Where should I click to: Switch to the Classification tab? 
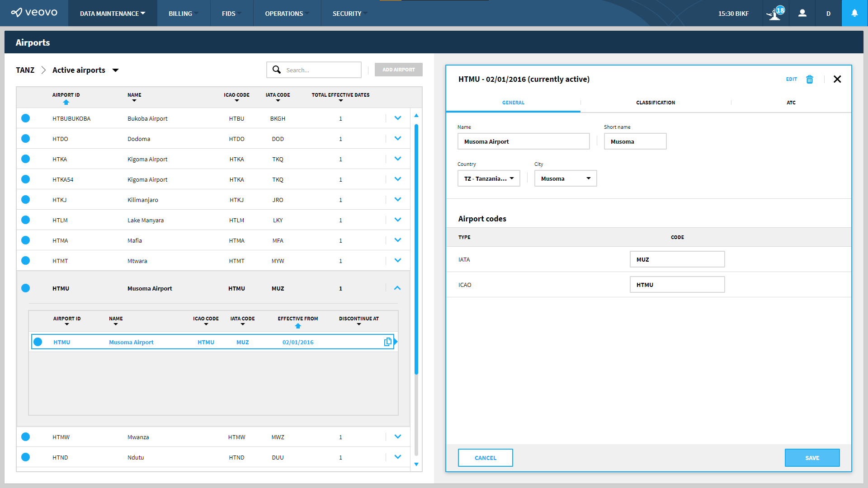pos(656,103)
